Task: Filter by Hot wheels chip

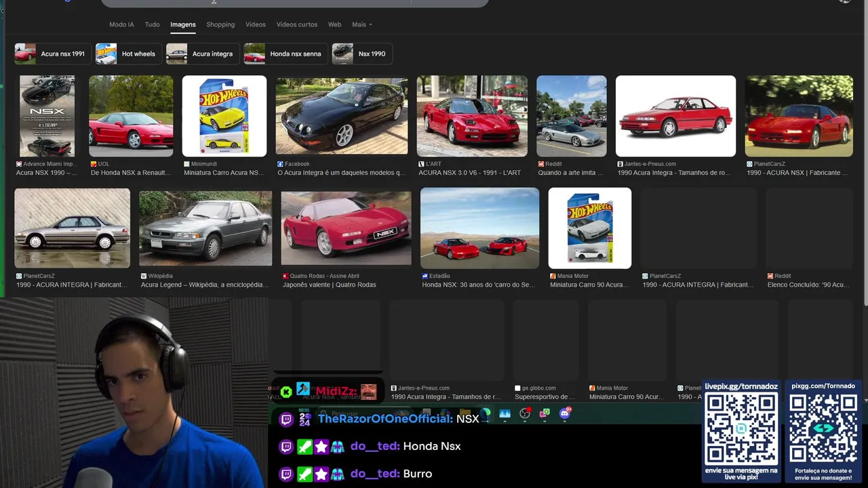Action: 127,54
